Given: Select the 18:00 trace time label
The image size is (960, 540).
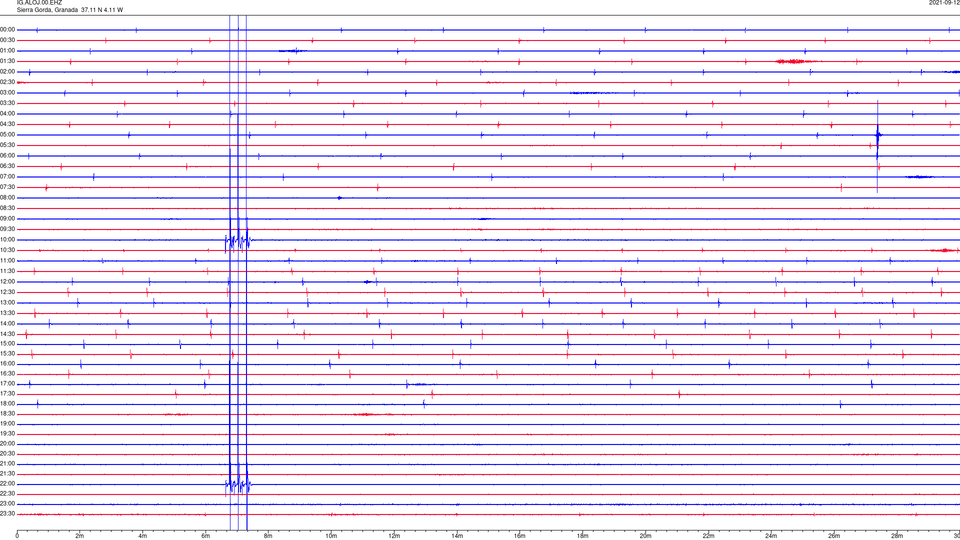Looking at the screenshot, I should (x=8, y=404).
